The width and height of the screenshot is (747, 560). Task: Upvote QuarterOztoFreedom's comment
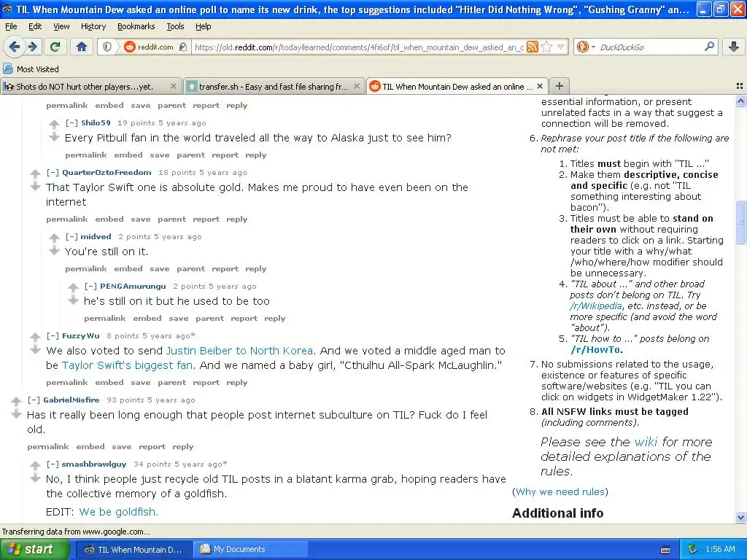click(x=35, y=174)
